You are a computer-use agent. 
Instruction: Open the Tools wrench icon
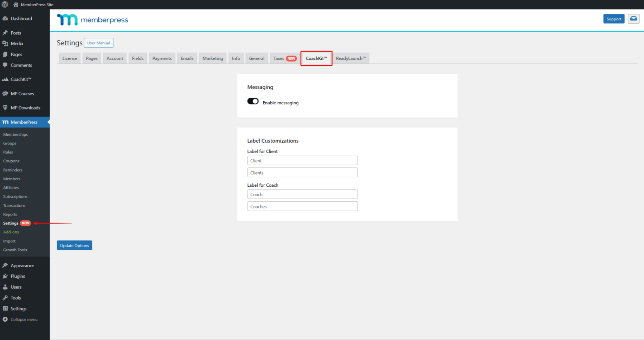[6, 297]
